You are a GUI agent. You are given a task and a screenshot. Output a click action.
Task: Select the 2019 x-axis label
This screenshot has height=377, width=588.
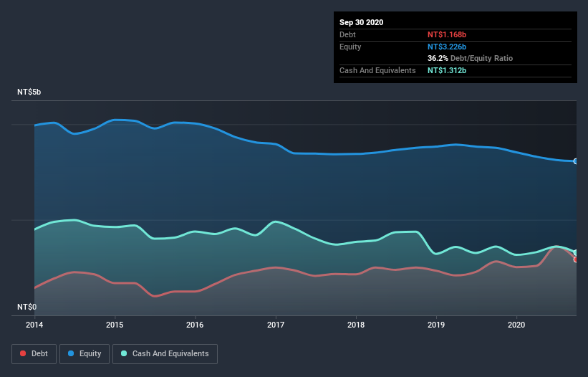(436, 325)
